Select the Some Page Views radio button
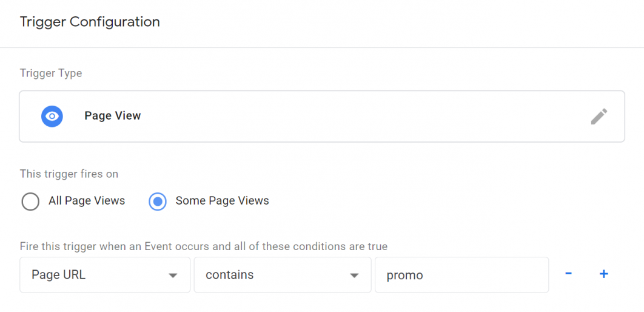644x312 pixels. tap(158, 201)
